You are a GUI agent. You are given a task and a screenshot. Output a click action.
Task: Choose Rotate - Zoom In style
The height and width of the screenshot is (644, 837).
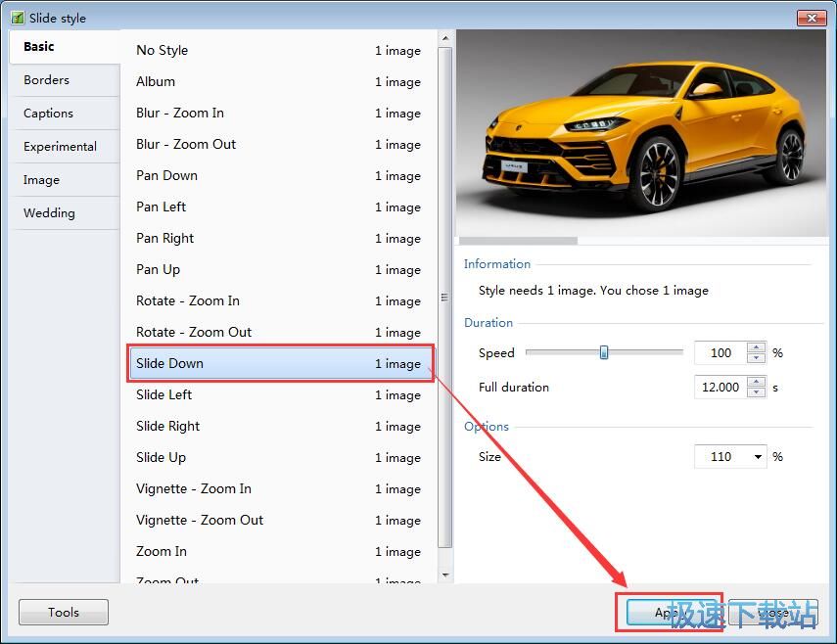pos(281,300)
